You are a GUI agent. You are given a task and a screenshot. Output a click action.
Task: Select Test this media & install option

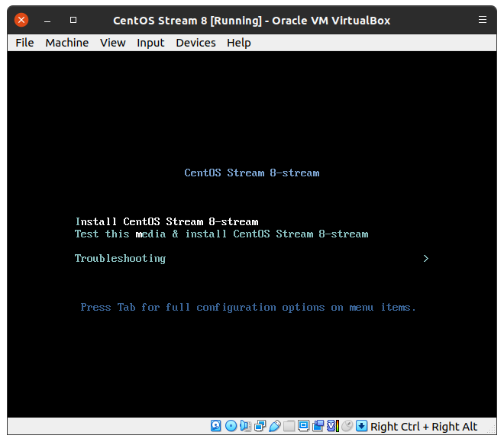click(221, 234)
